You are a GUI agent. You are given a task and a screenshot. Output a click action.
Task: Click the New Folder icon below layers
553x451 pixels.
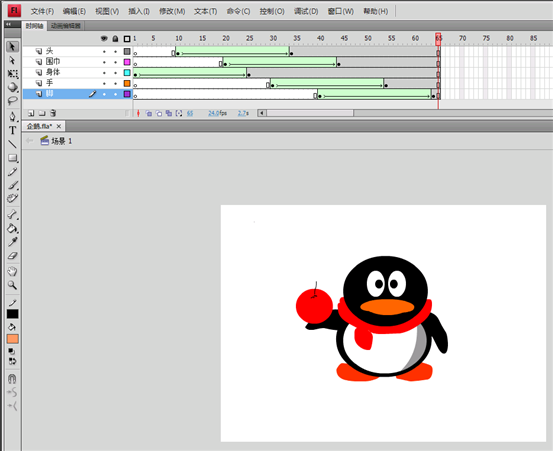click(42, 113)
